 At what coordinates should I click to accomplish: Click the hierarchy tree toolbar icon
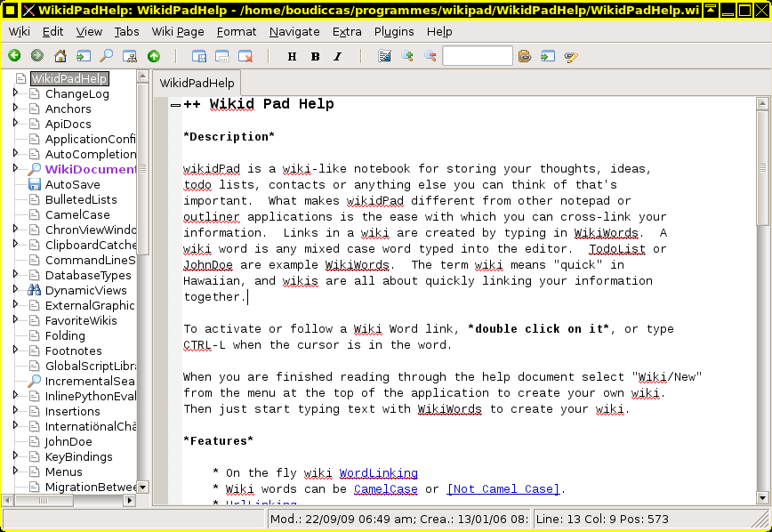click(x=130, y=56)
